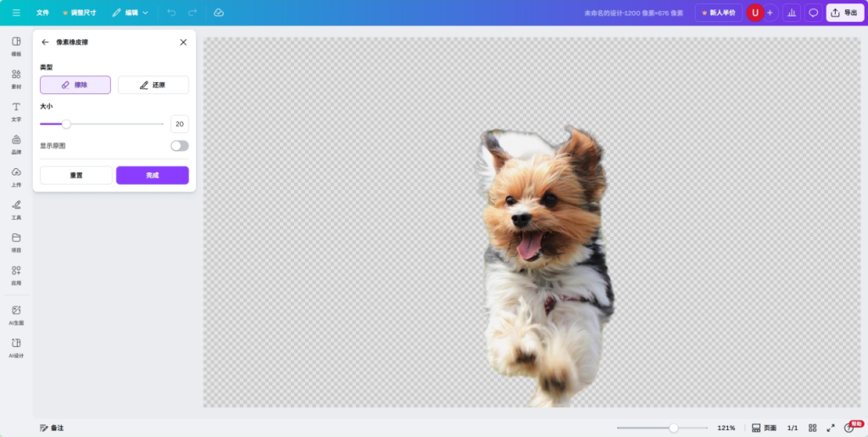868x437 pixels.
Task: Open the grid view icon
Action: click(x=813, y=429)
